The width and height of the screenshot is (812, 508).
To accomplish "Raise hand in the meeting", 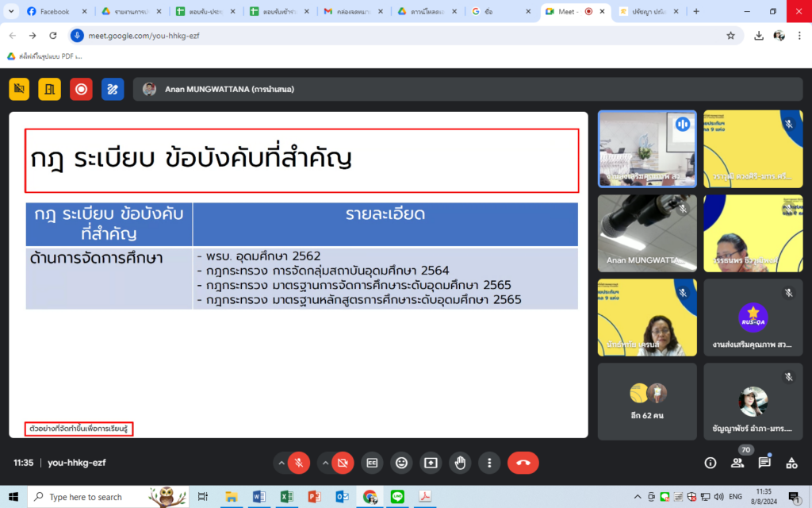I will [460, 463].
